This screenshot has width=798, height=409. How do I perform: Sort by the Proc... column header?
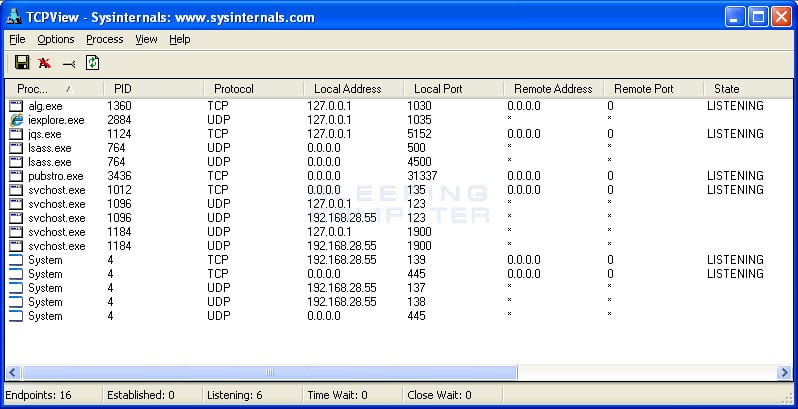pos(54,89)
